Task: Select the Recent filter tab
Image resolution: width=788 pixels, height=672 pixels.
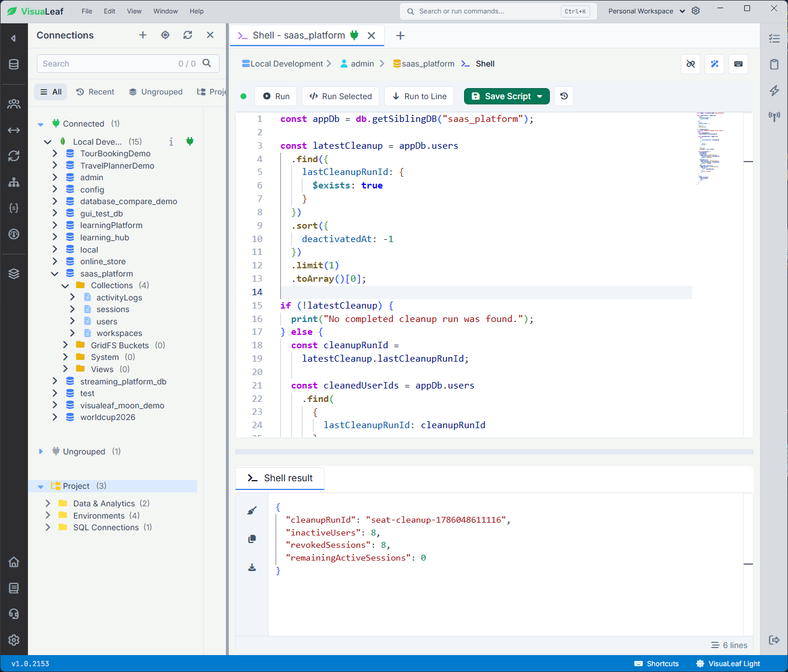Action: click(x=95, y=92)
